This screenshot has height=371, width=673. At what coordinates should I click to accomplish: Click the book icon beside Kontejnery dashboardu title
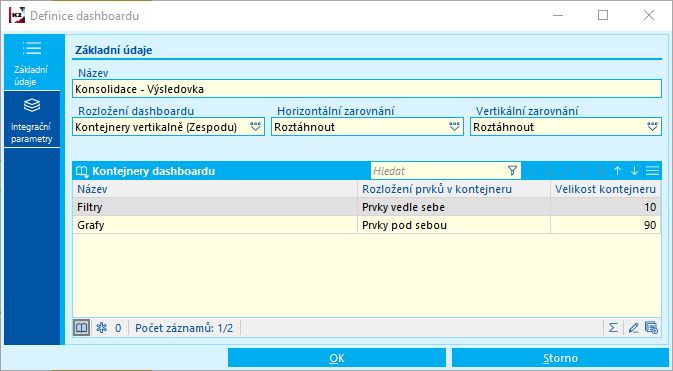pyautogui.click(x=82, y=171)
